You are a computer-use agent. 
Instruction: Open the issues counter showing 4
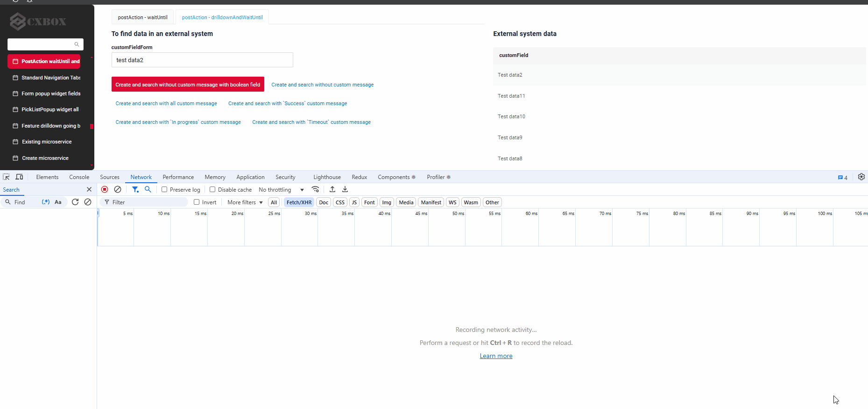point(843,178)
